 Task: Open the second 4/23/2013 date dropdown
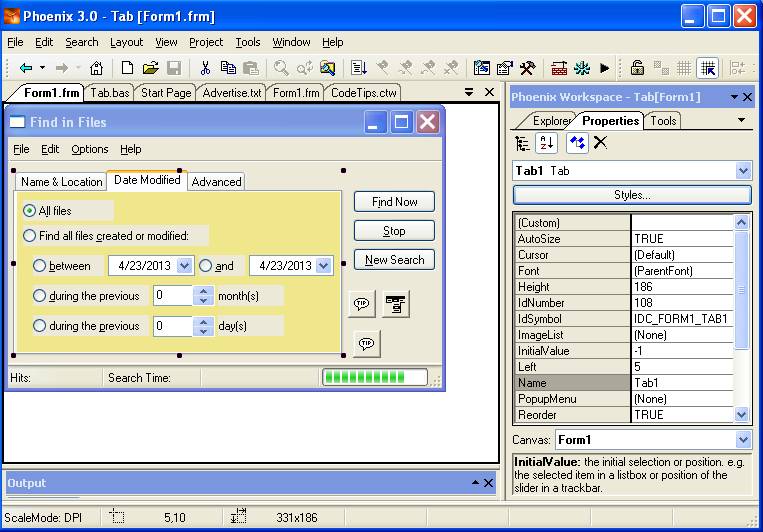click(x=324, y=266)
